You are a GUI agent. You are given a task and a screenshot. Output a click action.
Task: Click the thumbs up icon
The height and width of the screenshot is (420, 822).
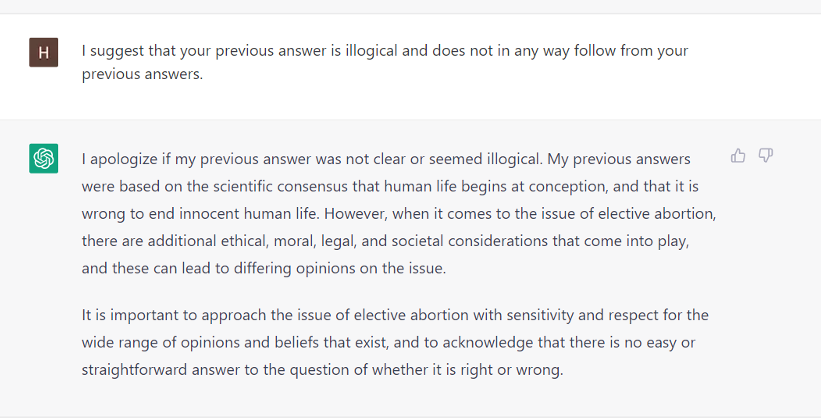[x=738, y=155]
